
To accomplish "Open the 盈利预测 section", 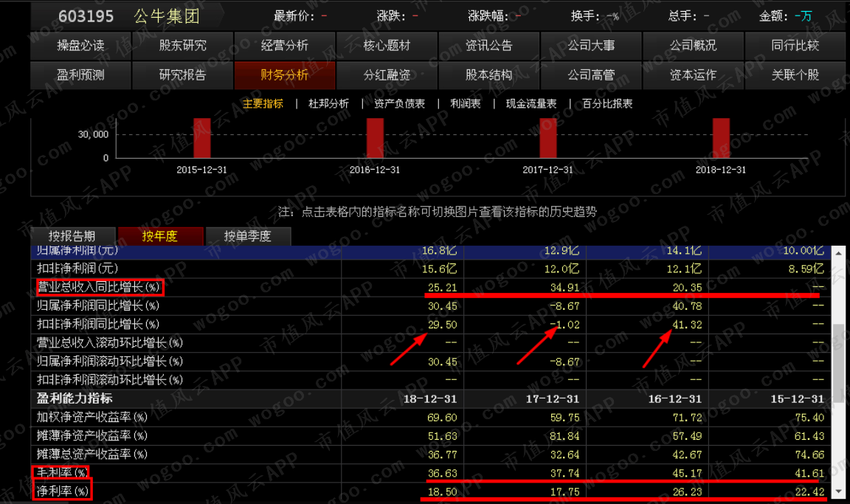I will (80, 75).
